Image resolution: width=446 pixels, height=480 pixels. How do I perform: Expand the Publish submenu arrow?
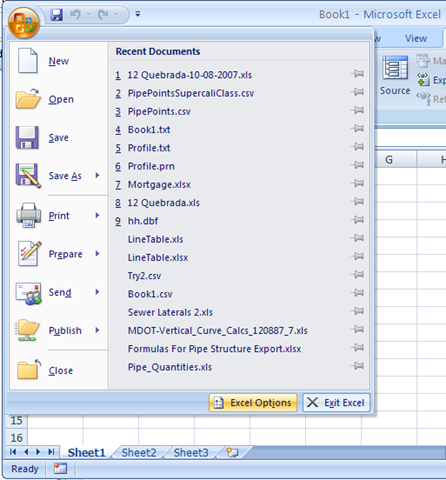pos(97,330)
